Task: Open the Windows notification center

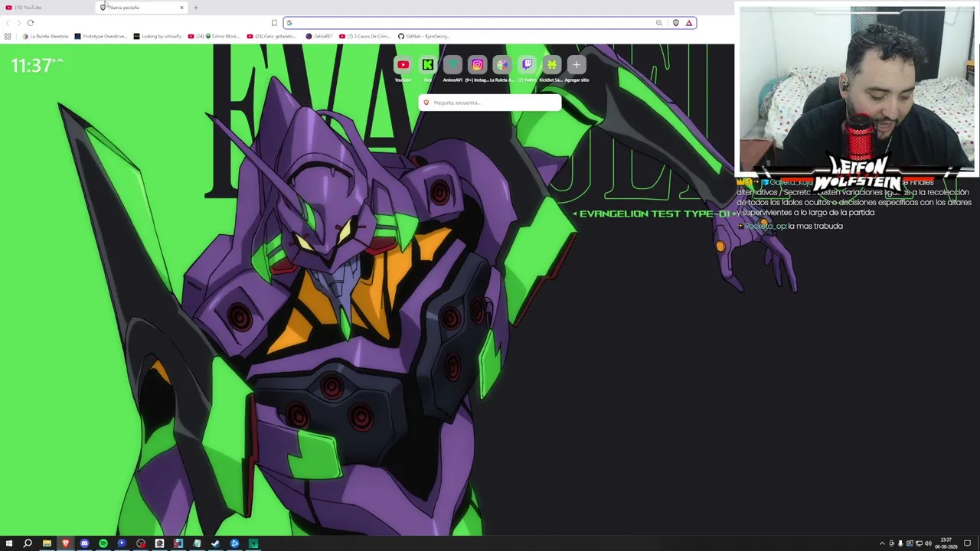Action: [968, 543]
